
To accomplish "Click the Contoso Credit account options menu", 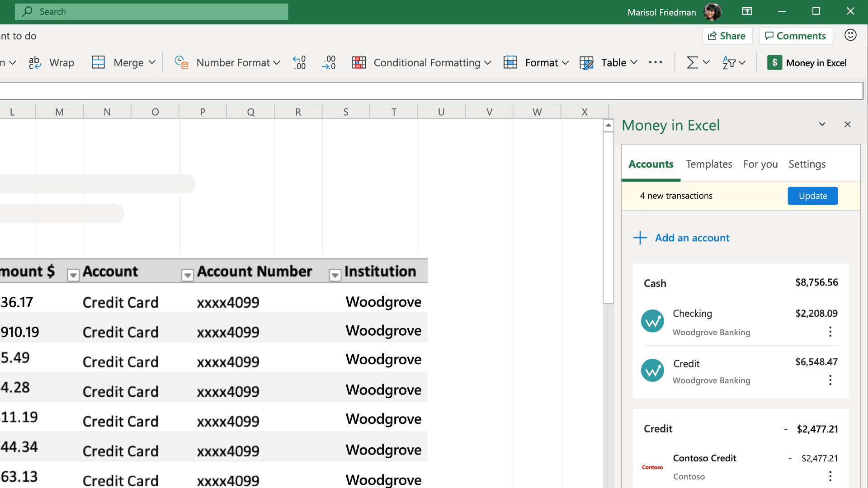I will coord(830,476).
